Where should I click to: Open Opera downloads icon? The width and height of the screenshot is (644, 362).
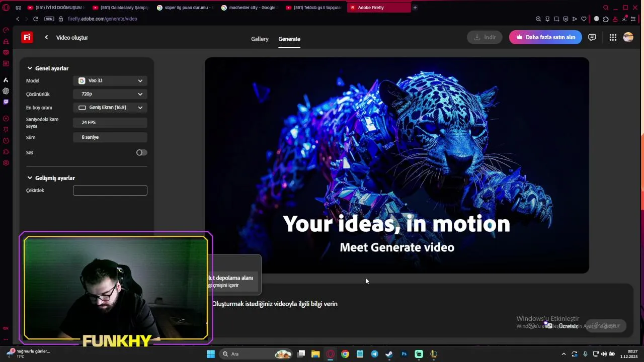point(624,19)
